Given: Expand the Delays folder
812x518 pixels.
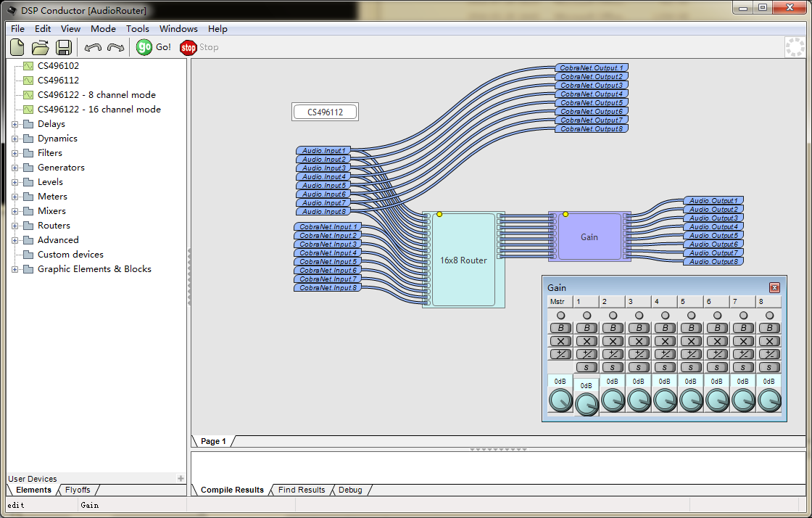Looking at the screenshot, I should coord(15,124).
